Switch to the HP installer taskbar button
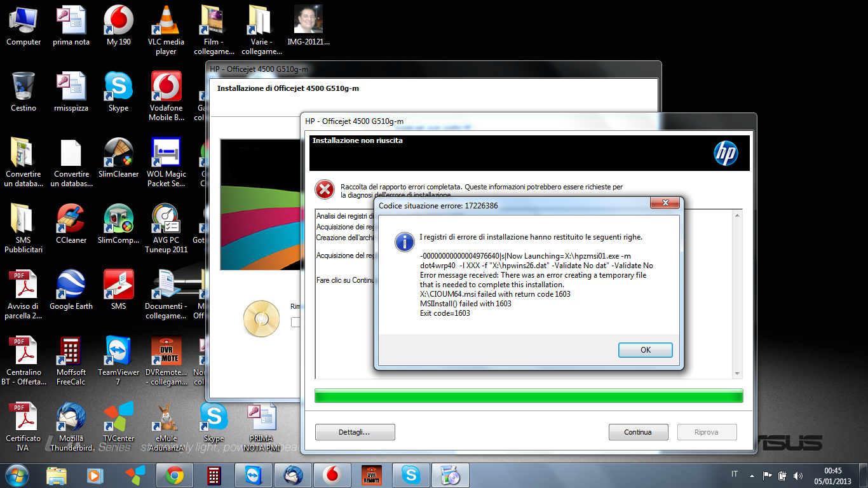868x488 pixels. (451, 475)
